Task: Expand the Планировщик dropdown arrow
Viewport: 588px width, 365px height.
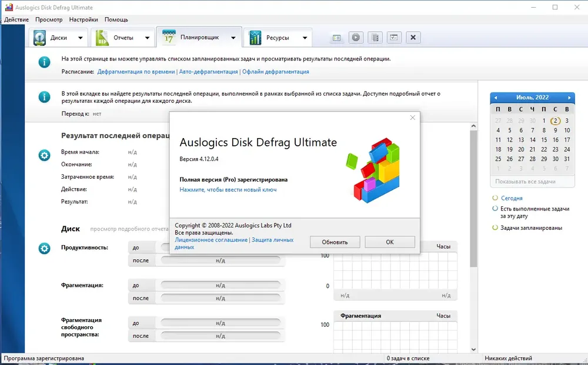Action: [233, 38]
